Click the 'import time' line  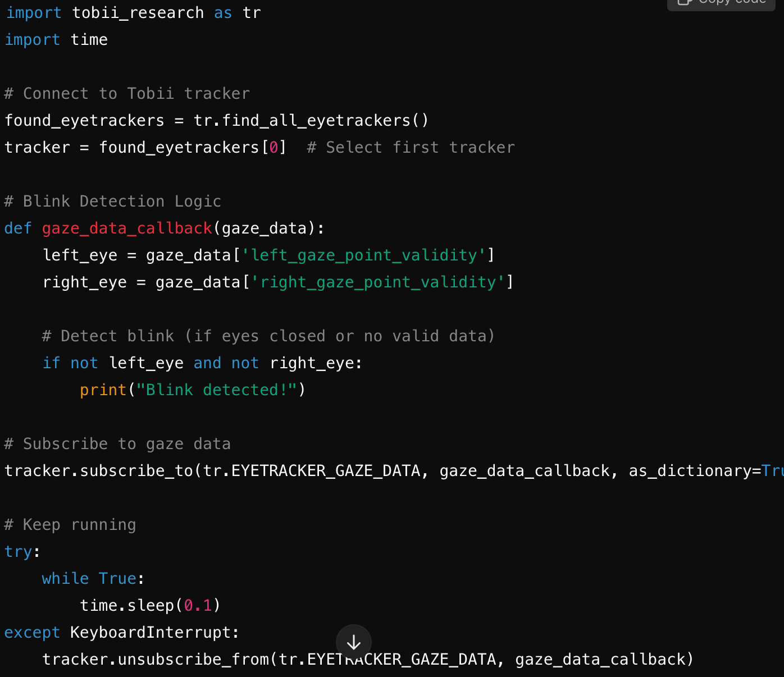tap(56, 40)
